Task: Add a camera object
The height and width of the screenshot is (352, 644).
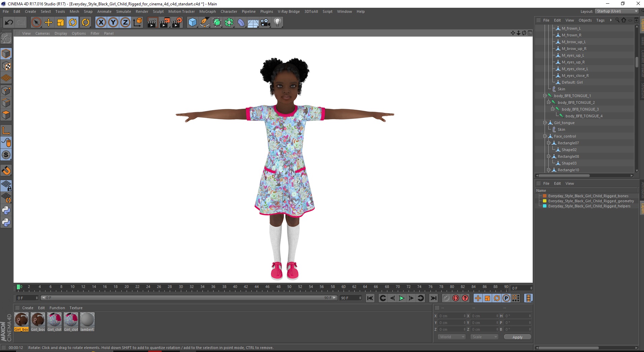Action: (265, 23)
